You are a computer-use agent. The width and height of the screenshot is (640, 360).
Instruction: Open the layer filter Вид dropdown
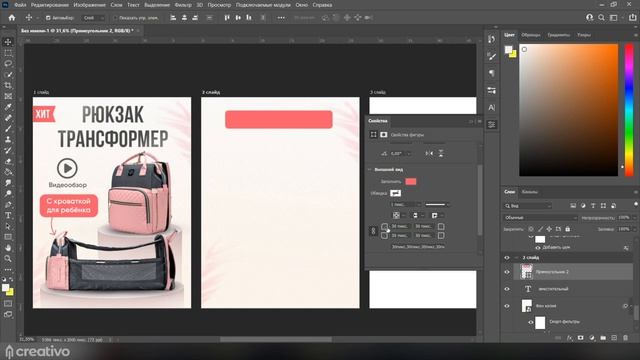[528, 206]
